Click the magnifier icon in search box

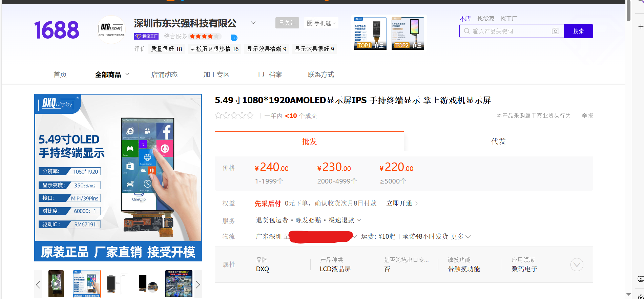466,31
